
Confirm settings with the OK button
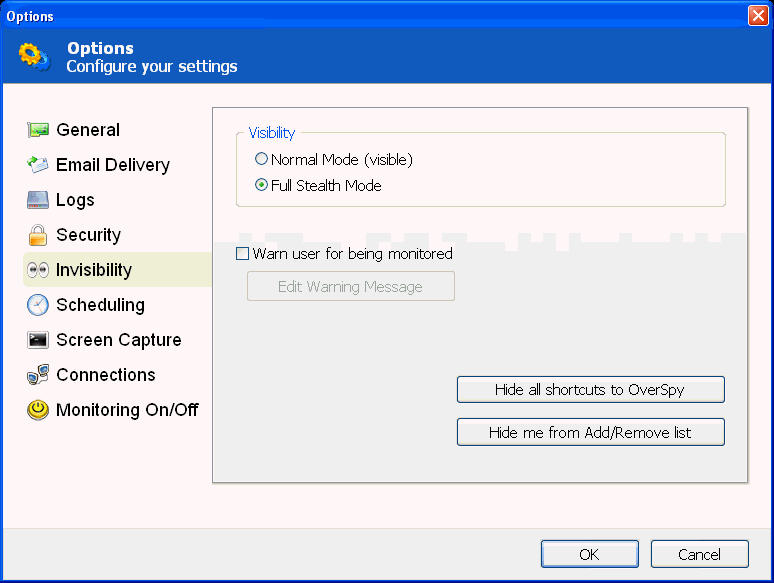coord(589,554)
